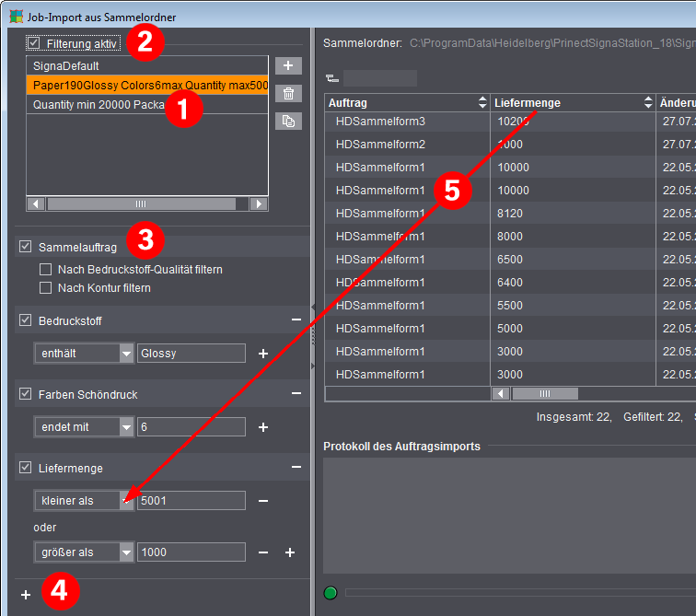This screenshot has height=616, width=696.
Task: Select HDSammelform1 row with quantity 8120
Action: [510, 214]
